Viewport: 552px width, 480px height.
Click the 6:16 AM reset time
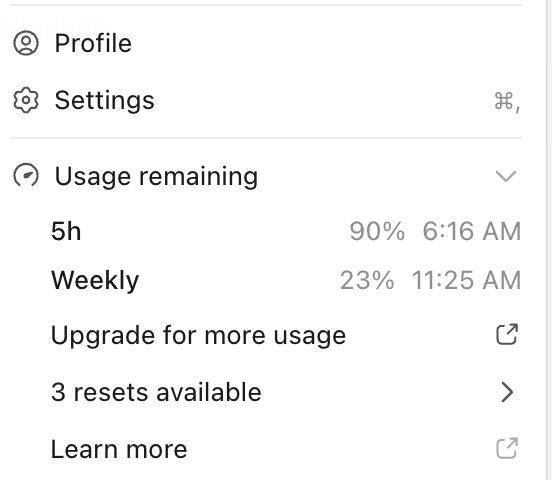pos(472,231)
